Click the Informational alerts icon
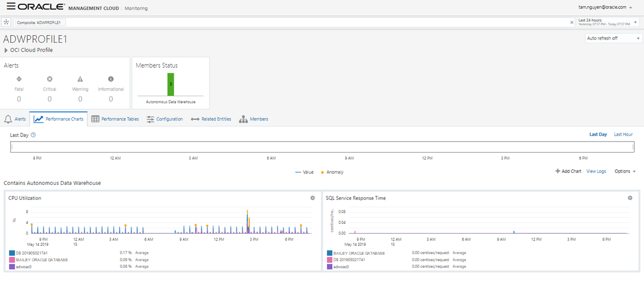The width and height of the screenshot is (644, 281). [111, 79]
